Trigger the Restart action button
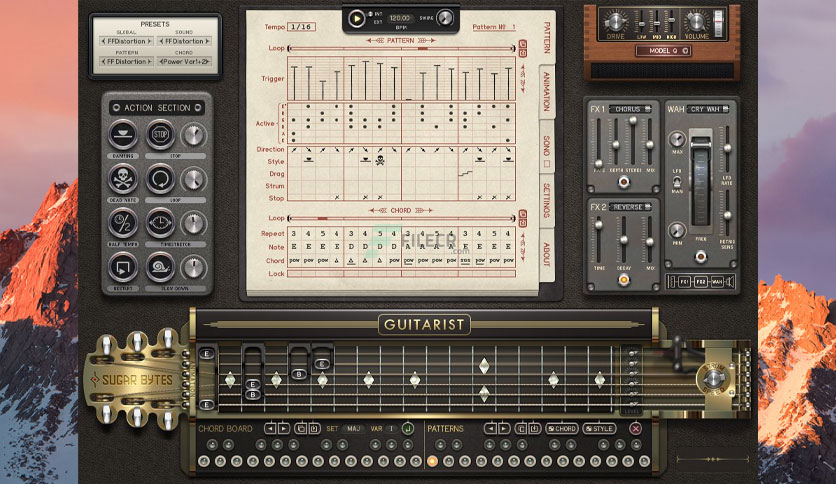 (x=123, y=267)
